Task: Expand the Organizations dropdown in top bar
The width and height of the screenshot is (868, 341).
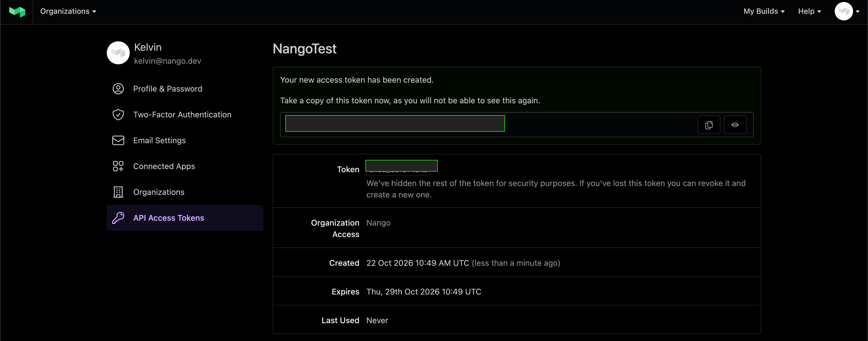Action: pyautogui.click(x=68, y=11)
